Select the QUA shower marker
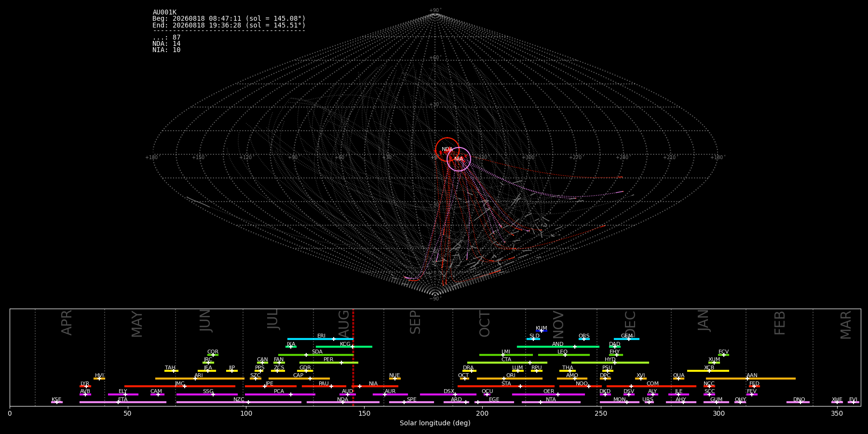This screenshot has height=434, width=868. pos(678,379)
